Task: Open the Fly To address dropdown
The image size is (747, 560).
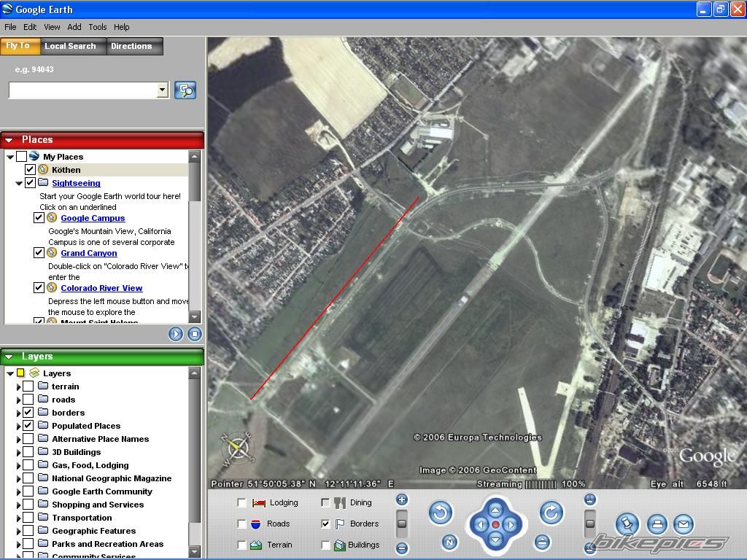Action: click(x=162, y=90)
